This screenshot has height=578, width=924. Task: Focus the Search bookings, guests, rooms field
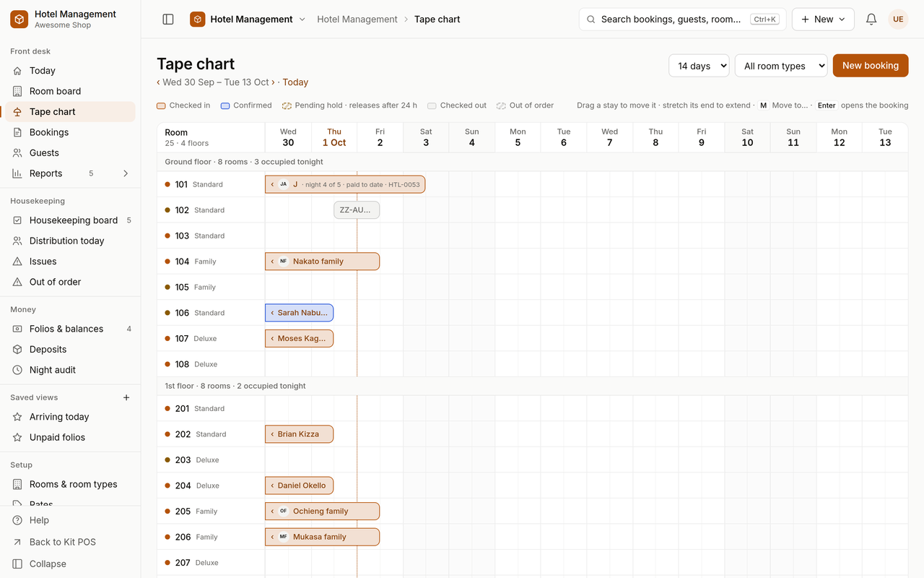pos(683,20)
